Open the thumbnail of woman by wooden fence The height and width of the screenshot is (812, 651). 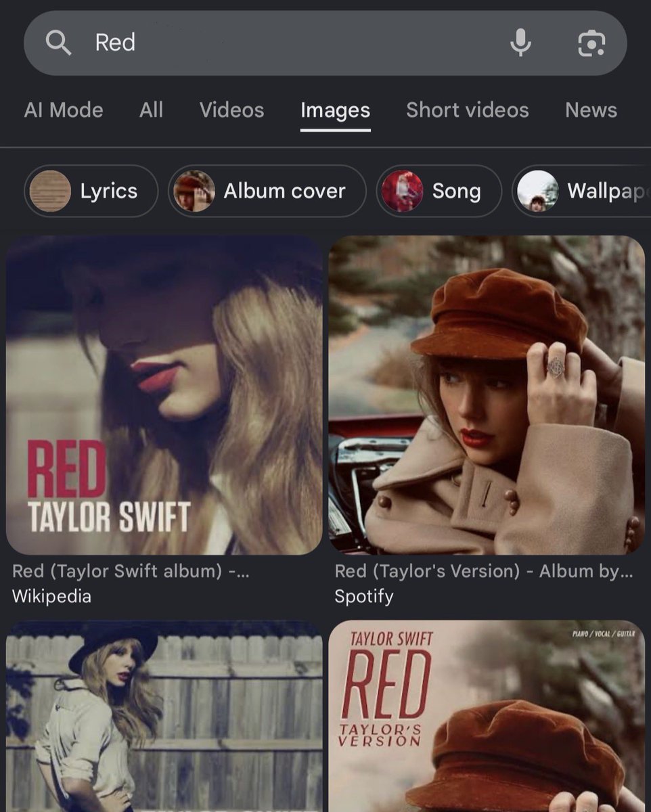(164, 716)
